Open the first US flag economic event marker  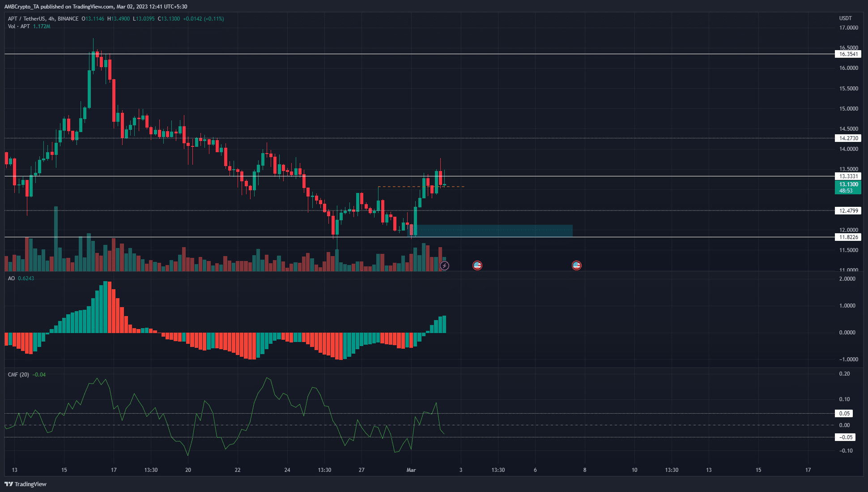coord(477,265)
